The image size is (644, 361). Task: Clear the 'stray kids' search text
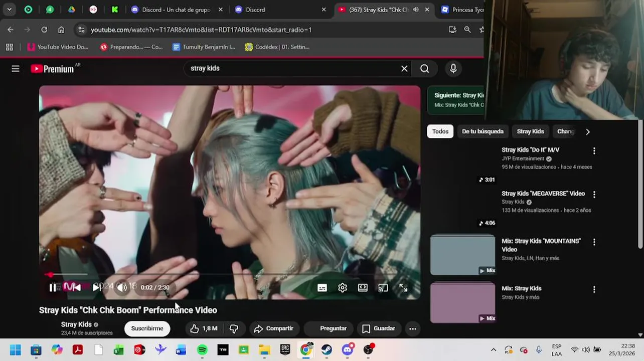404,69
